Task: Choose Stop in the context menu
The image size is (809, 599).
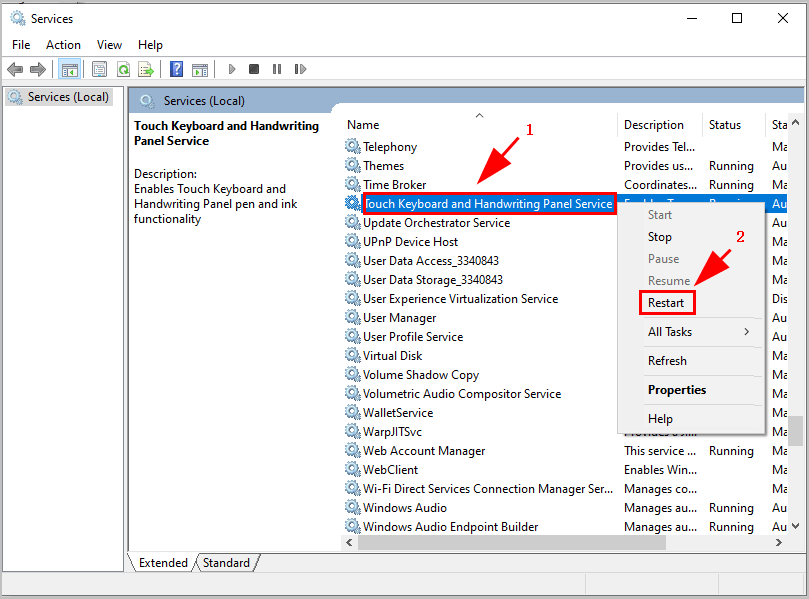Action: [660, 237]
